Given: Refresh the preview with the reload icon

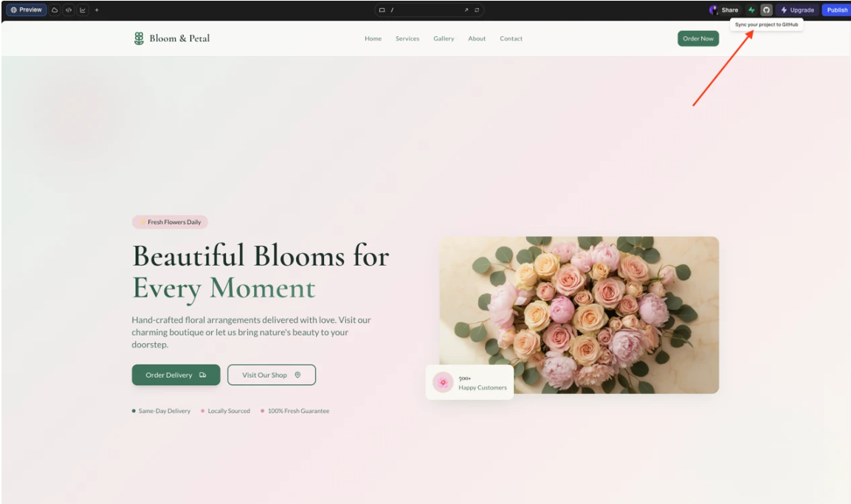Looking at the screenshot, I should coord(477,10).
